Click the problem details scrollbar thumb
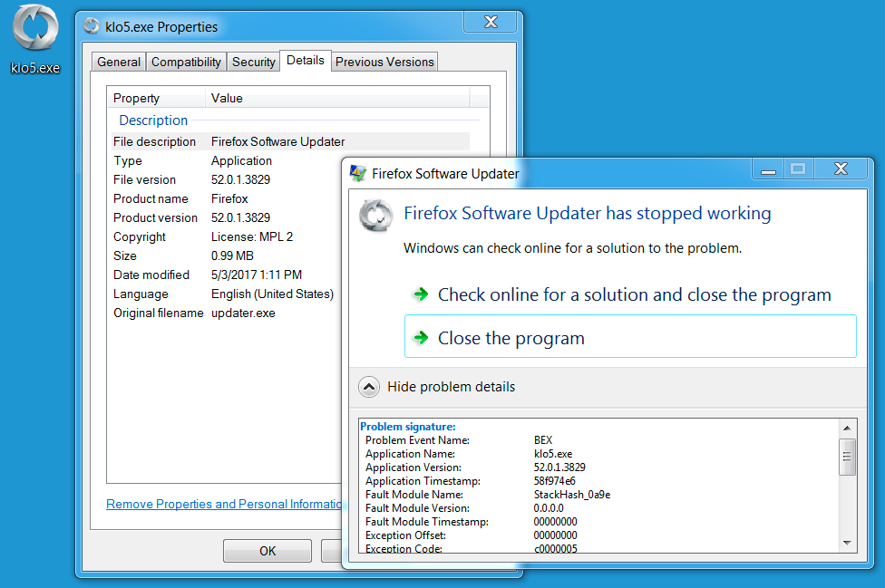 point(847,457)
